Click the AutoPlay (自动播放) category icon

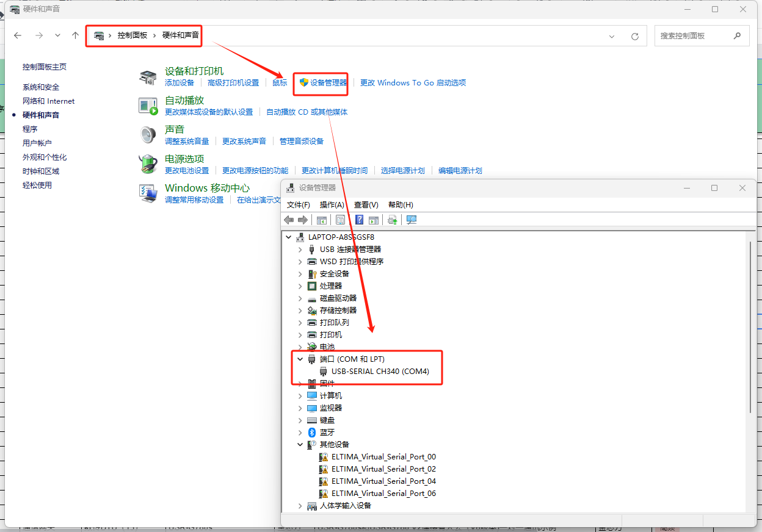click(x=148, y=106)
